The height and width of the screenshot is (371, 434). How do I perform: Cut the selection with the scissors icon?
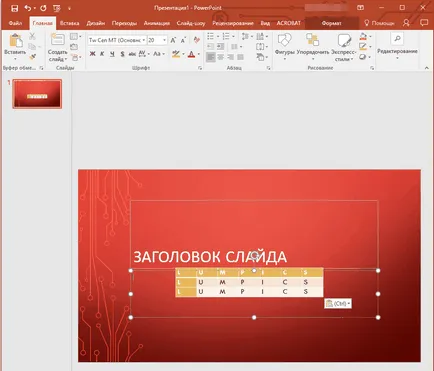point(32,36)
